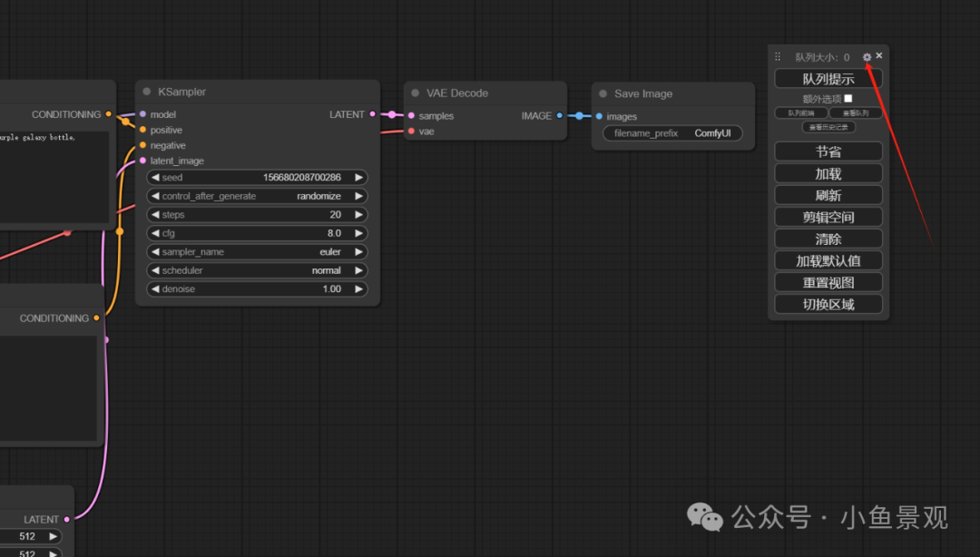Viewport: 980px width, 557px height.
Task: Increase denoise with its right arrow
Action: [358, 288]
